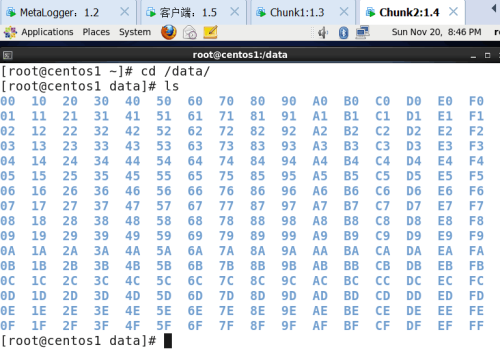Click directory entry 0F
This screenshot has width=500, height=360.
[x=8, y=326]
